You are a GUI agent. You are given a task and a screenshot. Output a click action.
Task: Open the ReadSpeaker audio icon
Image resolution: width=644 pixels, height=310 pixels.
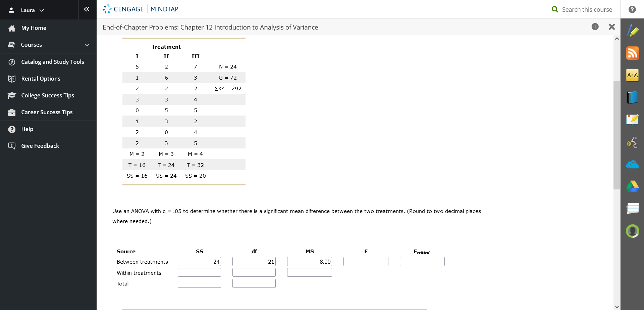coord(632,142)
